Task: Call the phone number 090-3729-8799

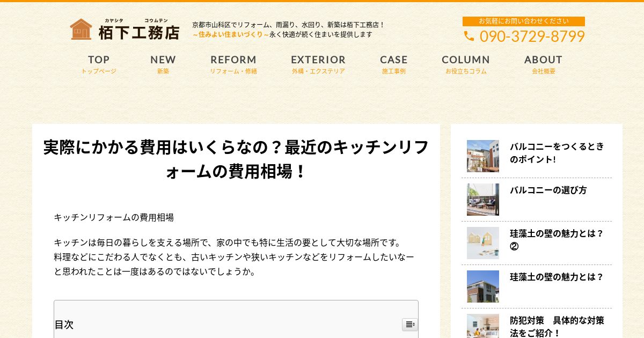Action: [532, 36]
